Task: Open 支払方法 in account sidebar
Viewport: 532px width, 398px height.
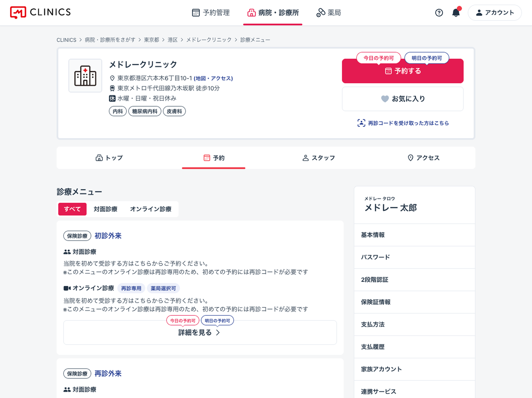Action: pyautogui.click(x=414, y=325)
